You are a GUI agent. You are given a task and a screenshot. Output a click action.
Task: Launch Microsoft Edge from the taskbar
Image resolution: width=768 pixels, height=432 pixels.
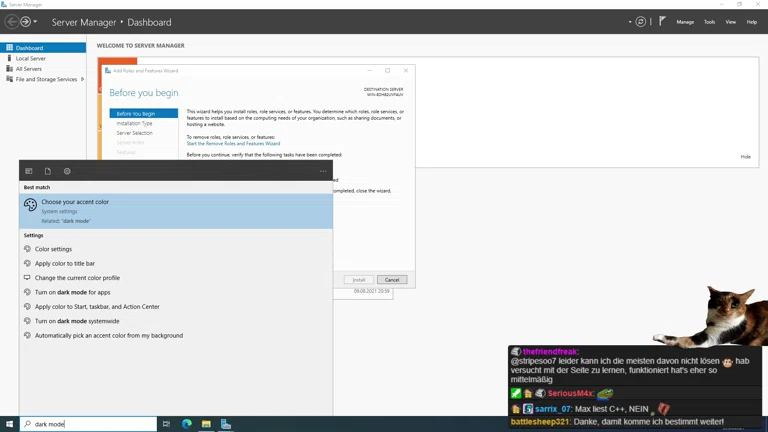click(x=187, y=424)
